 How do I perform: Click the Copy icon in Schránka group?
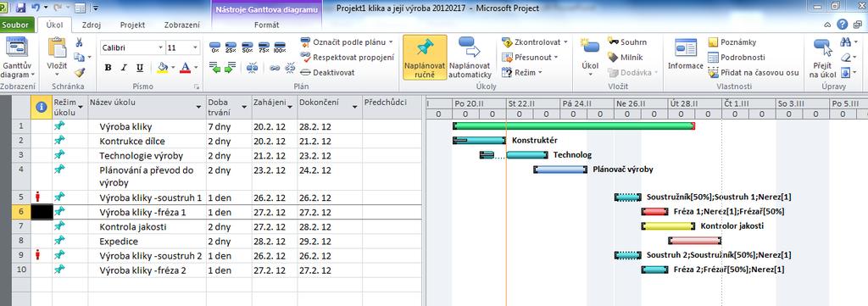click(79, 57)
